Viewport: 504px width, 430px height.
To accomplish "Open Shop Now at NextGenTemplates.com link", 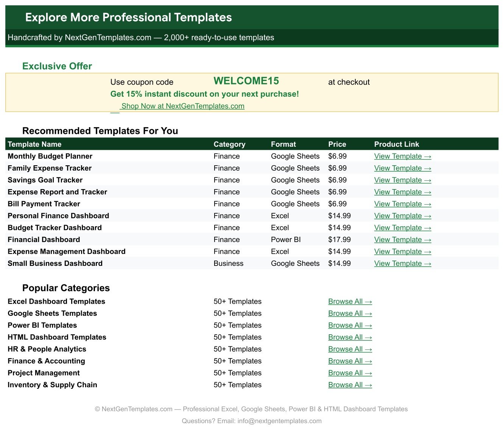I will [x=183, y=106].
